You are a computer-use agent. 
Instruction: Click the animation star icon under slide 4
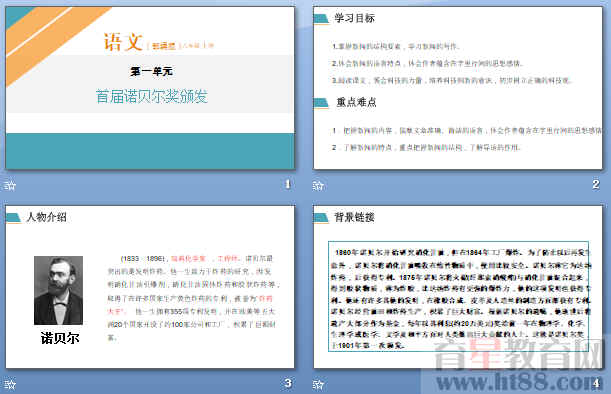318,385
